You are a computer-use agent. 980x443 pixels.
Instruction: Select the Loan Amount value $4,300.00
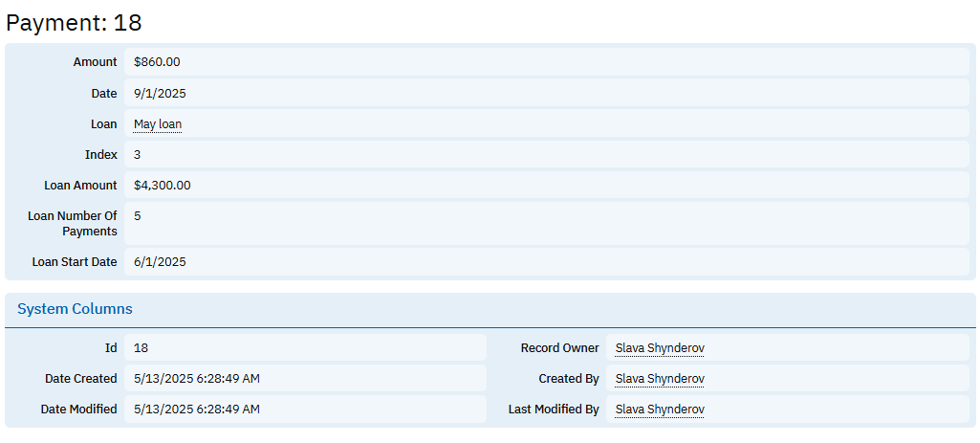(x=163, y=186)
